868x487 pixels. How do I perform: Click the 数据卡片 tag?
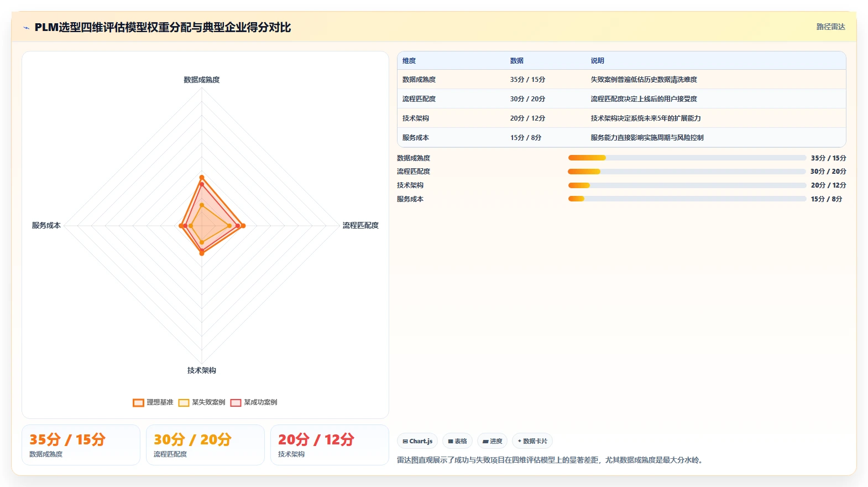(532, 441)
